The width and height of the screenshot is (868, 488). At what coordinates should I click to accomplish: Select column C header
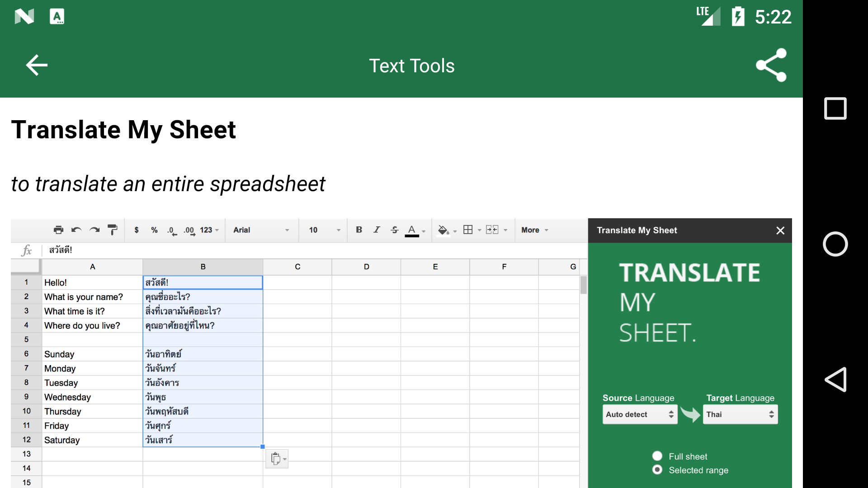point(297,267)
